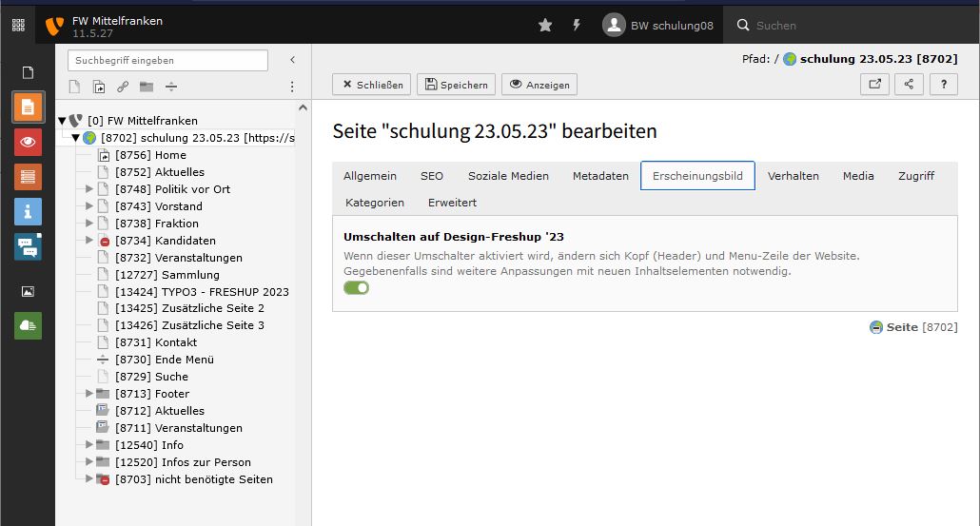The height and width of the screenshot is (526, 980).
Task: Switch to the Metadaten tab
Action: tap(600, 176)
